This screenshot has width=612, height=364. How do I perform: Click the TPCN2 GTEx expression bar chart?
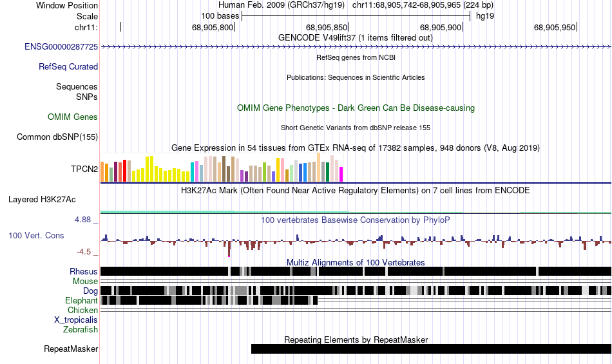(x=222, y=168)
